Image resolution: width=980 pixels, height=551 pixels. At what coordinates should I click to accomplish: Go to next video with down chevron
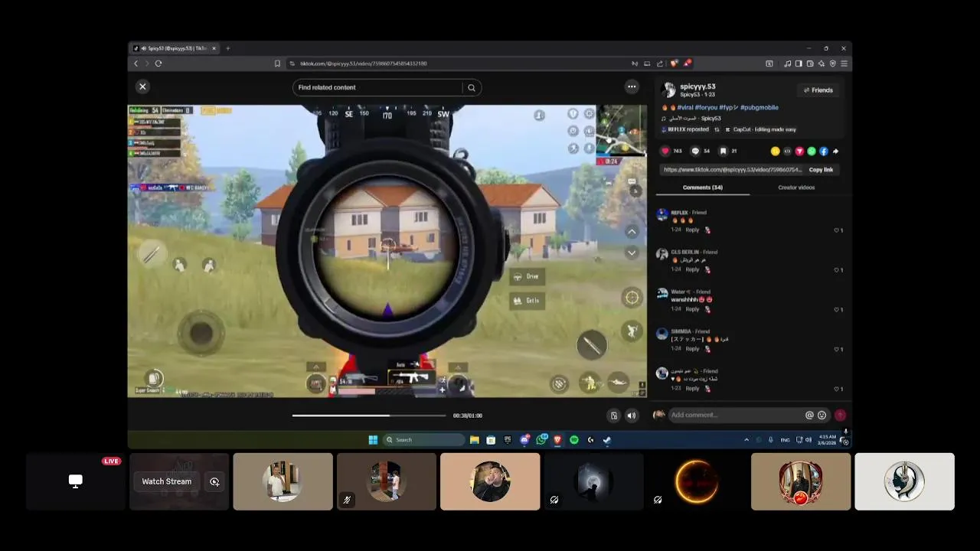coord(632,253)
